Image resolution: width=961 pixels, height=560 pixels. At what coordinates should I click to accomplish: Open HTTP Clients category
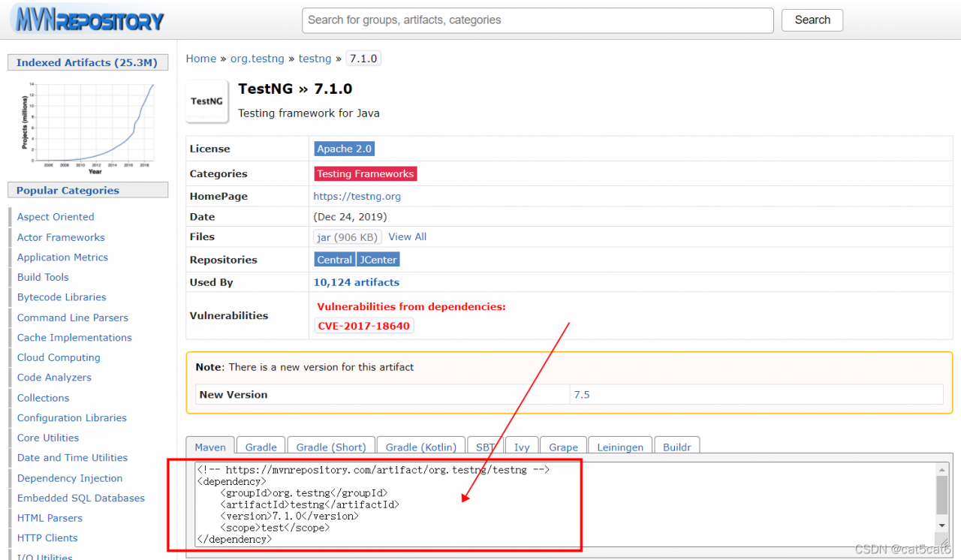[47, 537]
